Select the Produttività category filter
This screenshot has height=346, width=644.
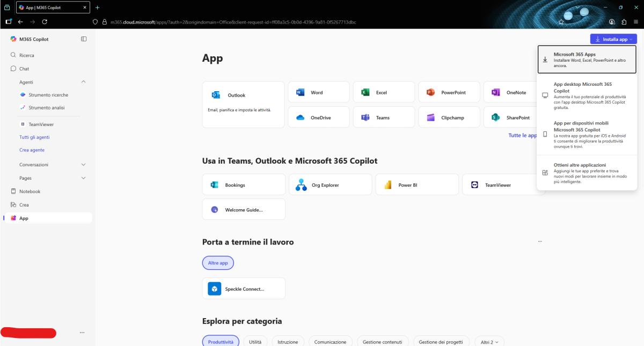pos(221,342)
